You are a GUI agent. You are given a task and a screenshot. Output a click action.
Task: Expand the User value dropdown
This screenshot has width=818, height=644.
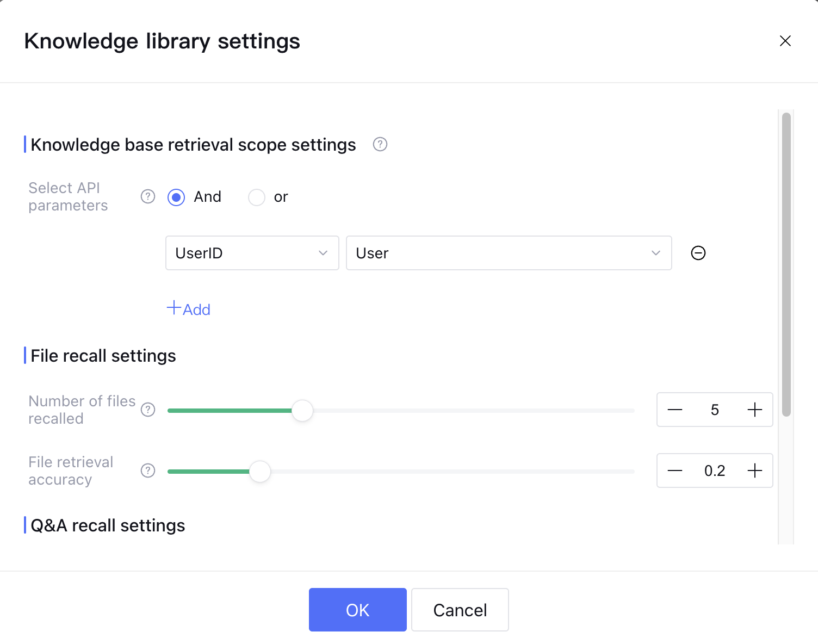[509, 253]
